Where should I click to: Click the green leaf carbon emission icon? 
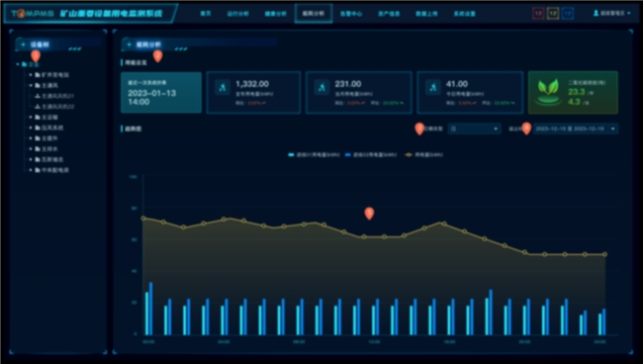pyautogui.click(x=548, y=92)
